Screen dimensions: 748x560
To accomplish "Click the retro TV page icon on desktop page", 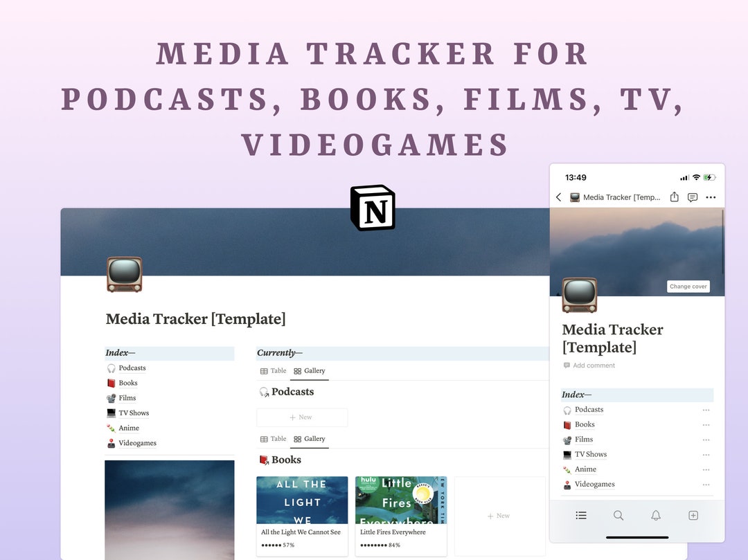I will (125, 274).
